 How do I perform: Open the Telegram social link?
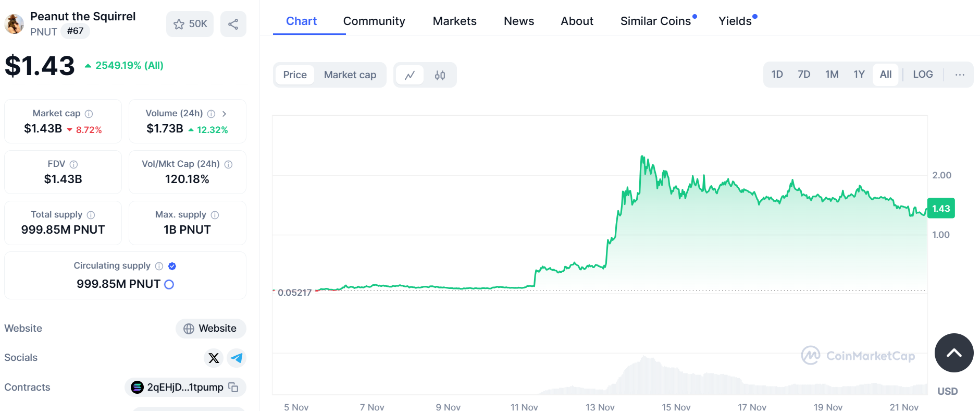237,358
